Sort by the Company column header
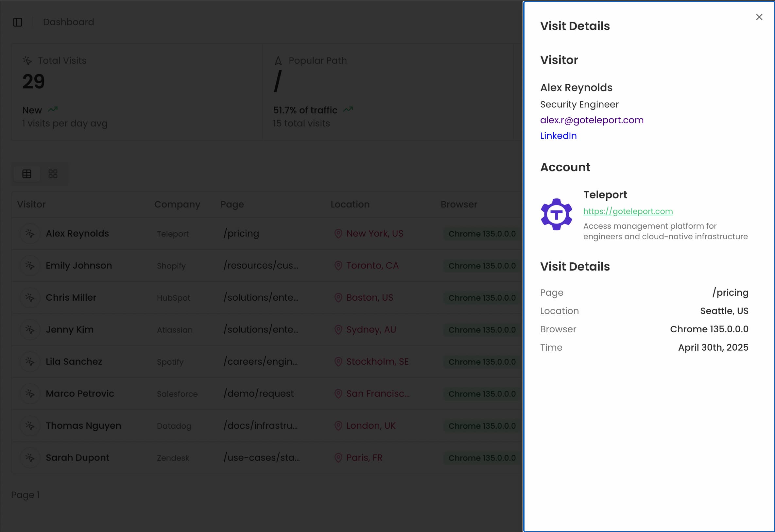The width and height of the screenshot is (775, 532). click(x=177, y=205)
